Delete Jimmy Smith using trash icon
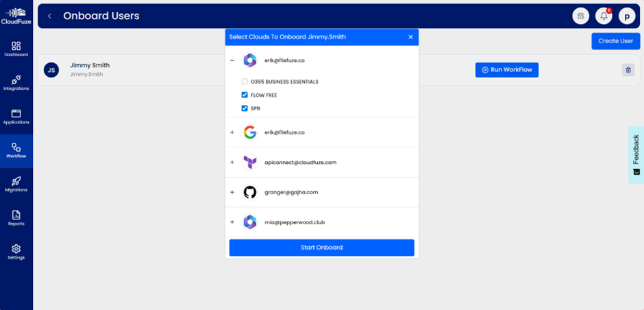The height and width of the screenshot is (310, 644). [x=628, y=70]
